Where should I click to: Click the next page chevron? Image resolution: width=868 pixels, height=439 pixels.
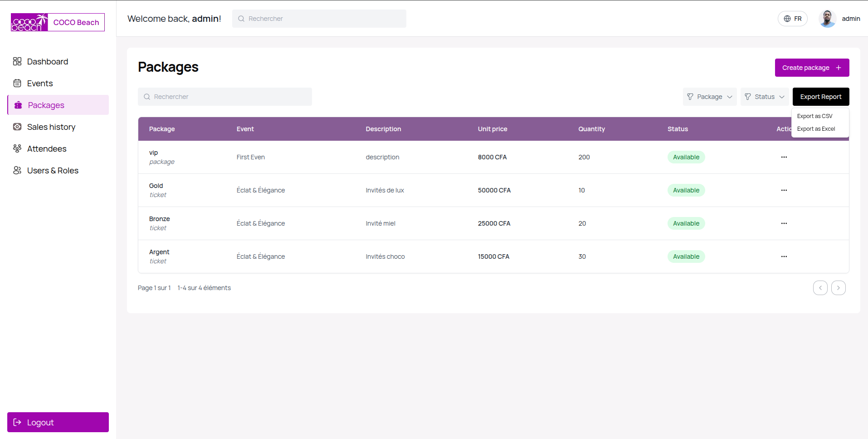838,288
